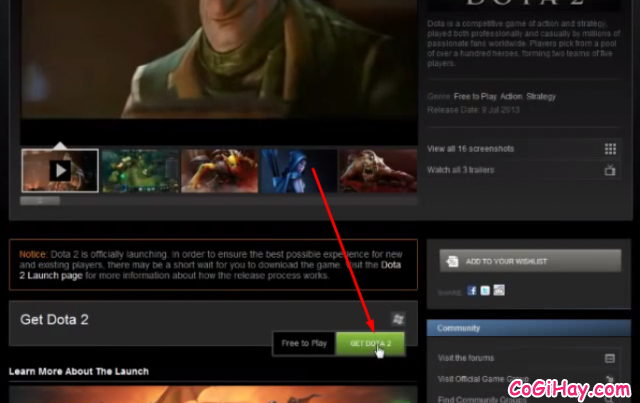Share on Reddit icon
The width and height of the screenshot is (640, 403).
(x=499, y=290)
